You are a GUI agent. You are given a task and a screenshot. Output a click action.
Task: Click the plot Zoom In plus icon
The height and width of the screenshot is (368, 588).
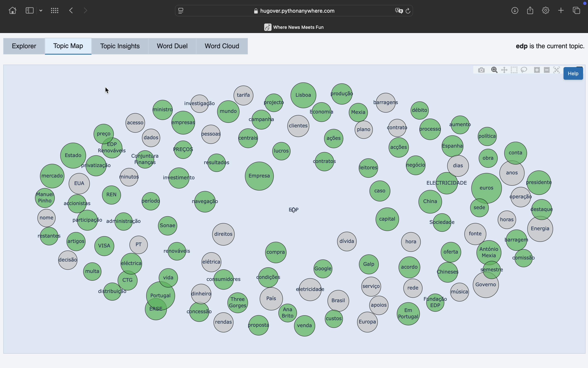tap(537, 70)
